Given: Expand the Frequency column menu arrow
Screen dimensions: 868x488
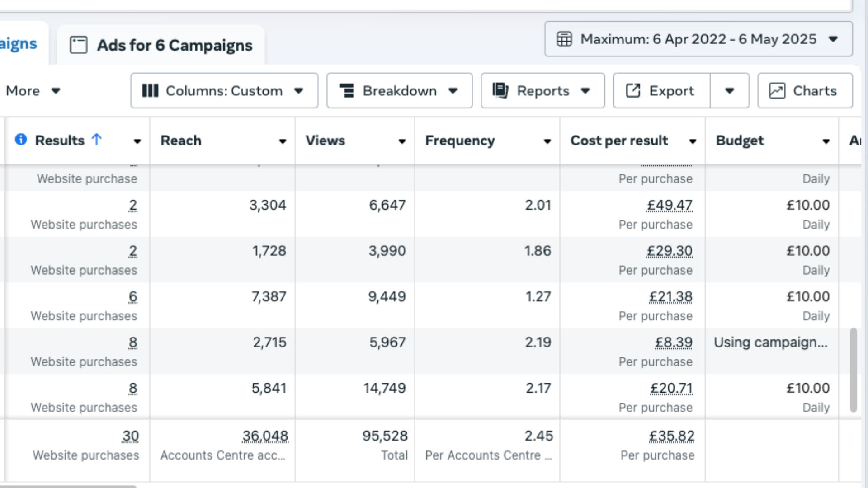Looking at the screenshot, I should tap(547, 141).
